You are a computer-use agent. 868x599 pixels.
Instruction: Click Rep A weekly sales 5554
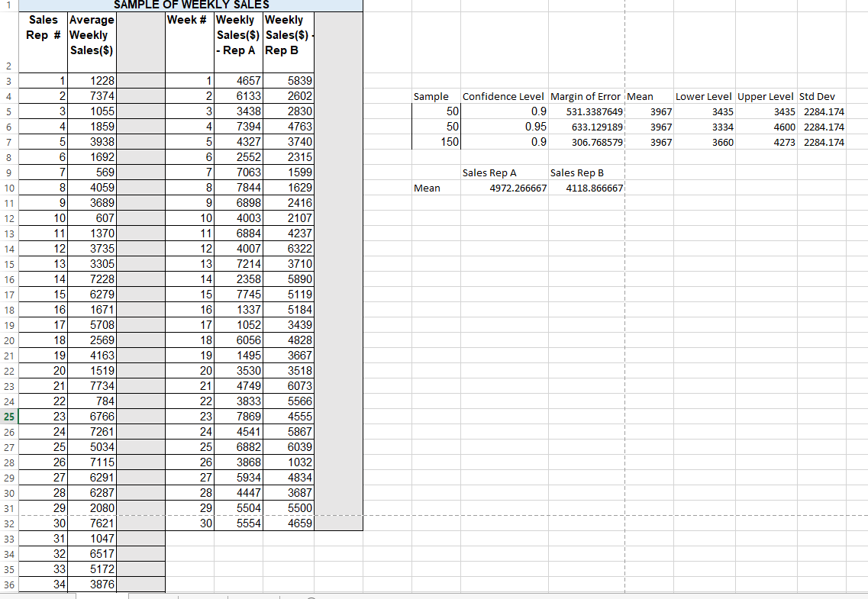(x=239, y=523)
